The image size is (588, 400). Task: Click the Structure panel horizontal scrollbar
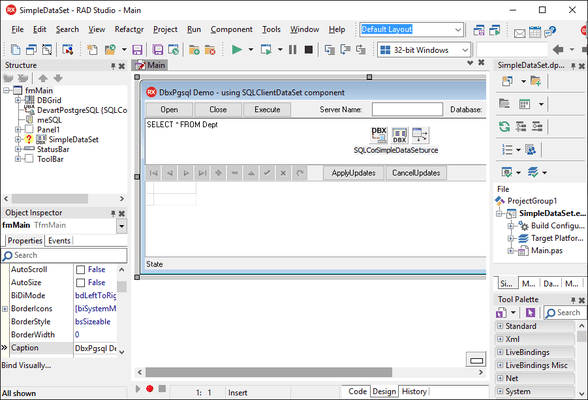pyautogui.click(x=50, y=198)
